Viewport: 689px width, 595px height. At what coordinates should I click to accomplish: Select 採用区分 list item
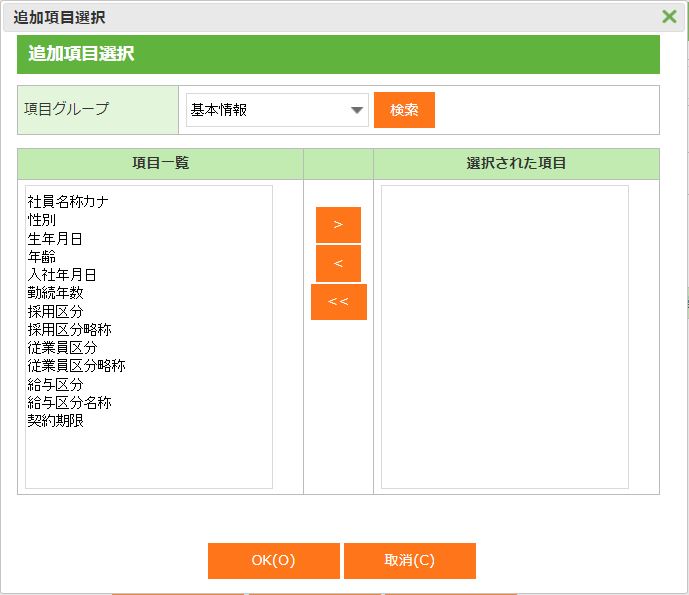(55, 312)
